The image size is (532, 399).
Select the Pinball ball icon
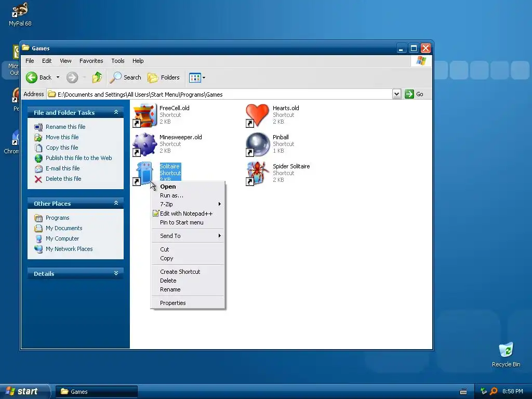click(x=257, y=144)
